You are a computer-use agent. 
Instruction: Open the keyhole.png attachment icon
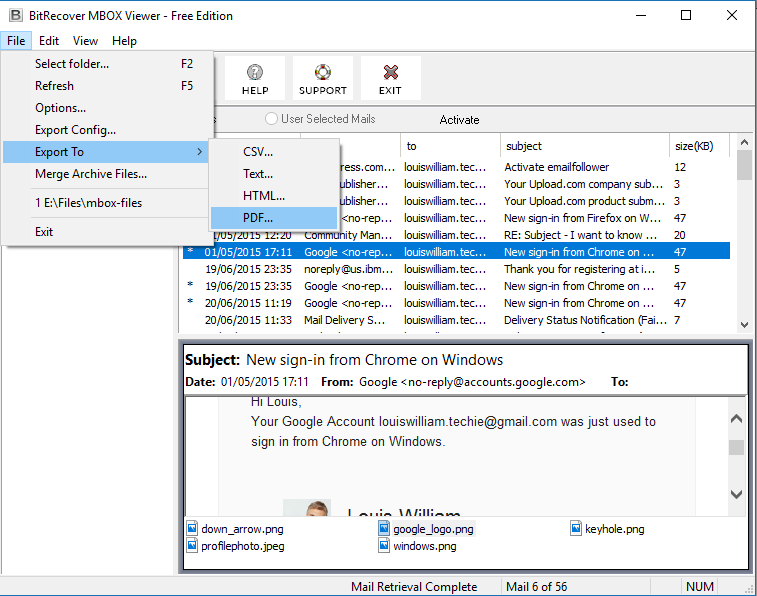(x=576, y=528)
